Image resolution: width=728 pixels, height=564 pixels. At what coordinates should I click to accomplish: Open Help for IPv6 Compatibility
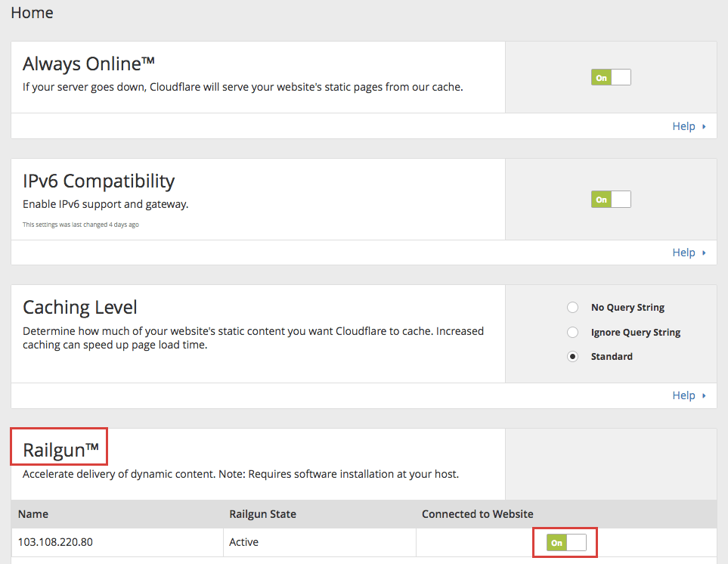[689, 253]
